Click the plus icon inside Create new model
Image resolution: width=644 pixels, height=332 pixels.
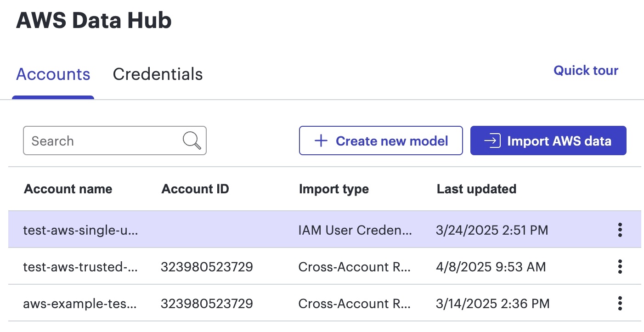point(320,141)
